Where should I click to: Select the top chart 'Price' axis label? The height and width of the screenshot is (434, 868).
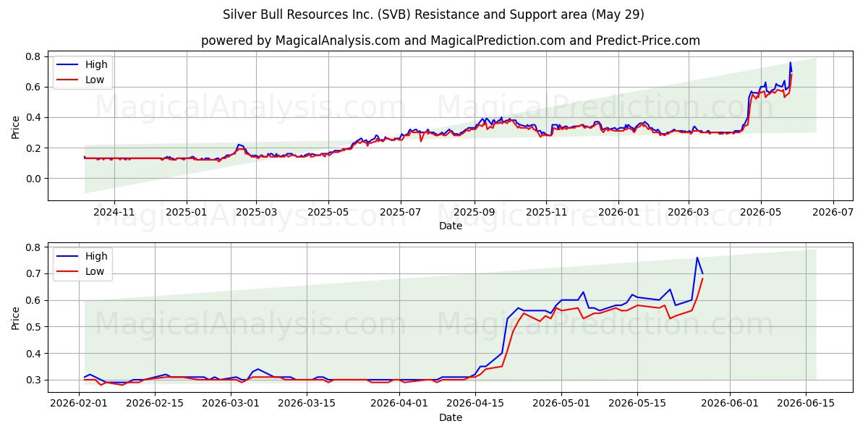point(16,126)
